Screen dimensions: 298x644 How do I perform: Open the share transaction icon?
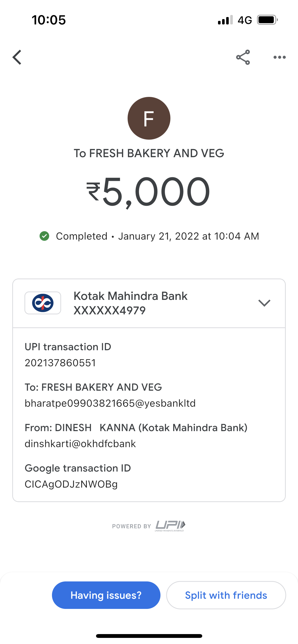[243, 57]
